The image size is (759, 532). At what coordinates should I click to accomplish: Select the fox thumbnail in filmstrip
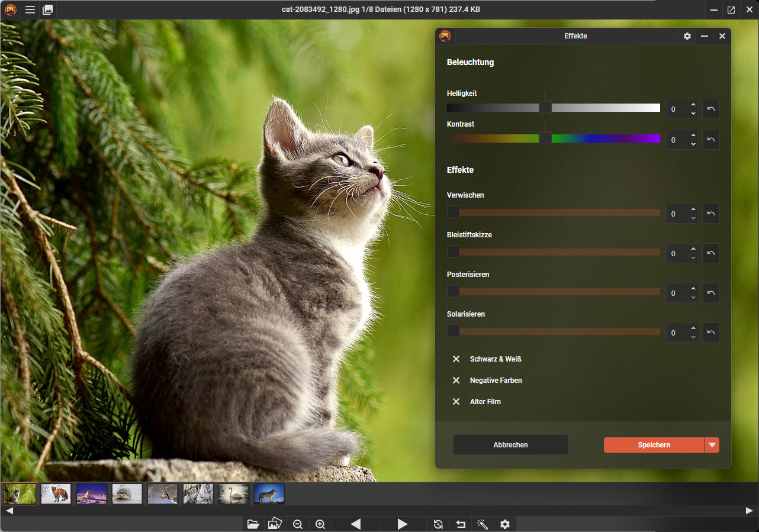[56, 494]
